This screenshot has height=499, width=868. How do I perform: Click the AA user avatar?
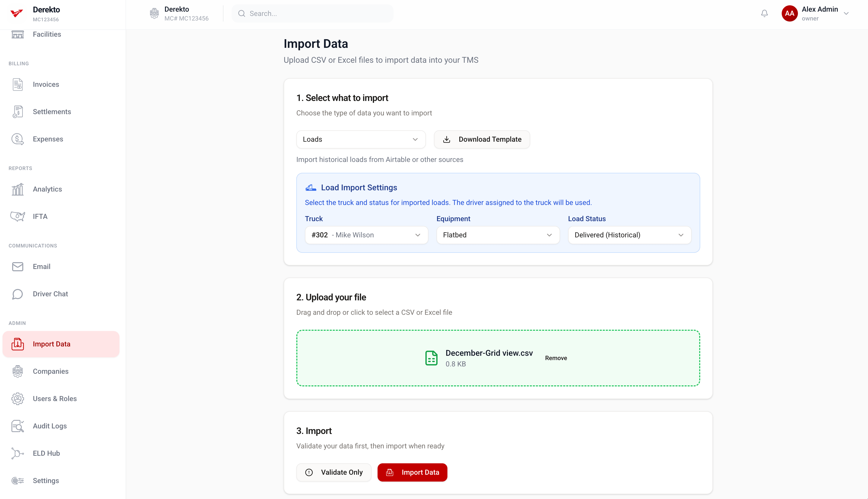pyautogui.click(x=790, y=13)
